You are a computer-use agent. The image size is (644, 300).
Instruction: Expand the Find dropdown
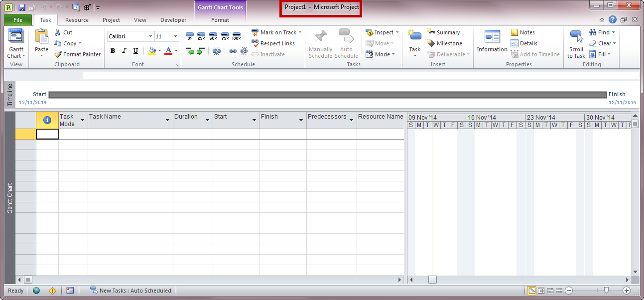click(x=613, y=32)
